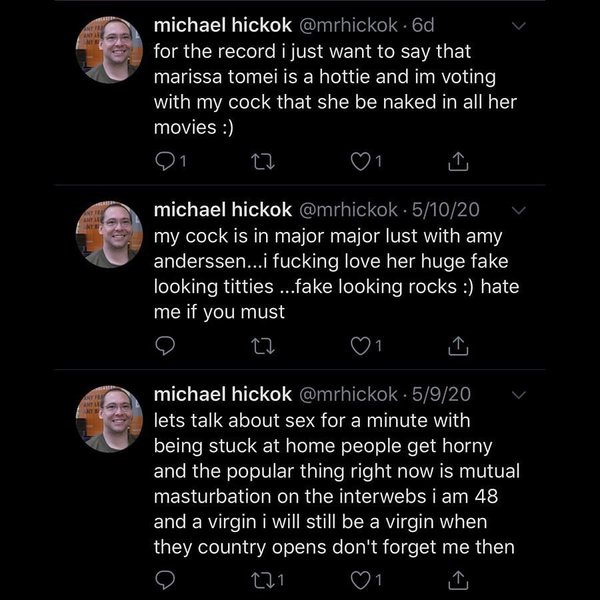The image size is (600, 600).
Task: Open the dropdown arrow on the 5/9/20 tweet
Action: click(518, 394)
